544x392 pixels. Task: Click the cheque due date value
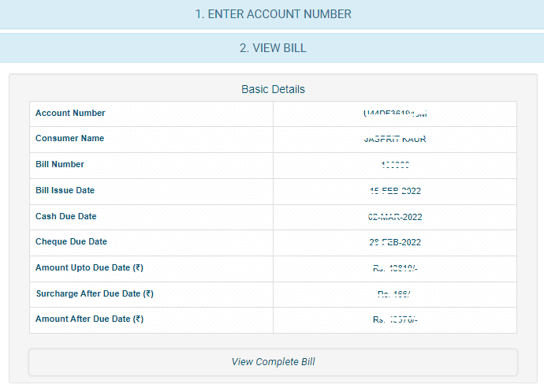(395, 242)
